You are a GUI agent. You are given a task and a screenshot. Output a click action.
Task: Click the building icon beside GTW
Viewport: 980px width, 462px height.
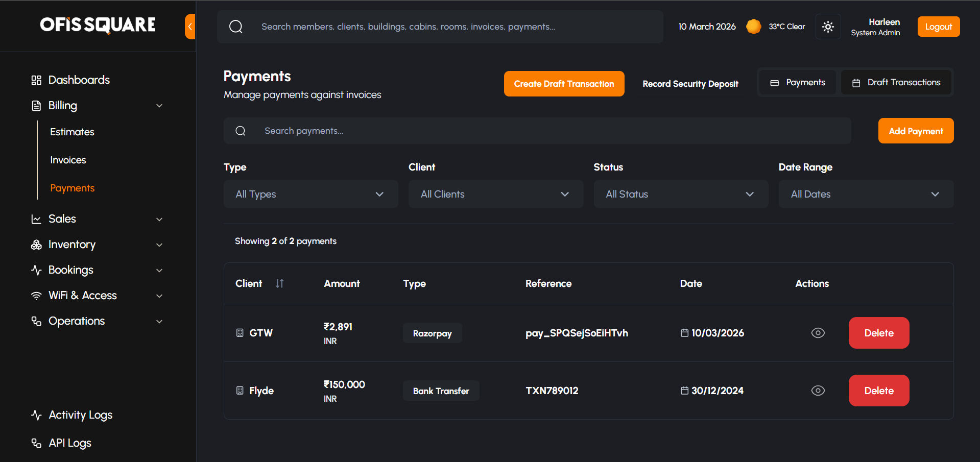(240, 333)
